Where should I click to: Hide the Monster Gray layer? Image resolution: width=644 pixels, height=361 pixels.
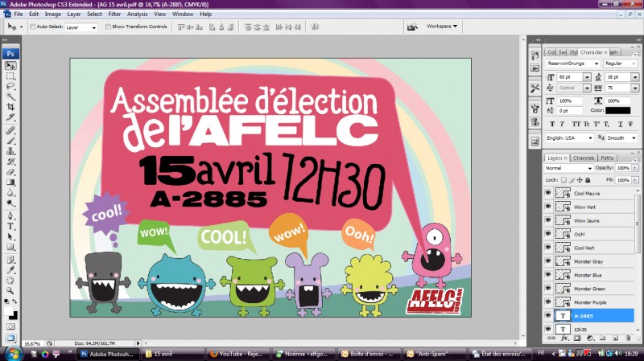click(x=548, y=261)
